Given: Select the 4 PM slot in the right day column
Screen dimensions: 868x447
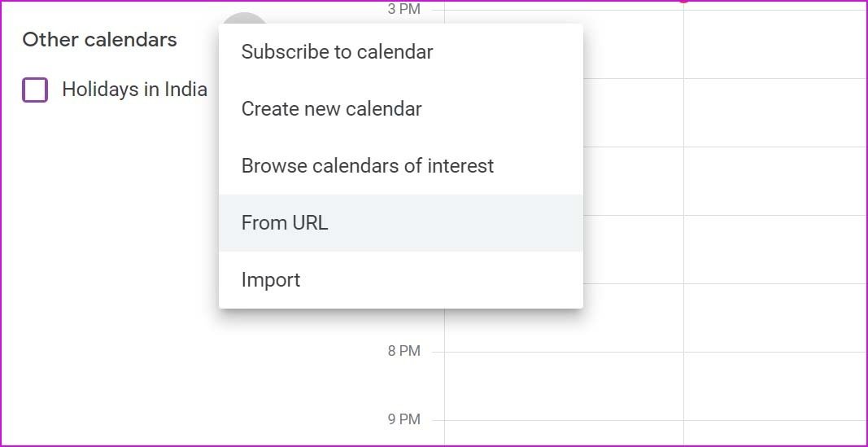Looking at the screenshot, I should pyautogui.click(x=775, y=112).
